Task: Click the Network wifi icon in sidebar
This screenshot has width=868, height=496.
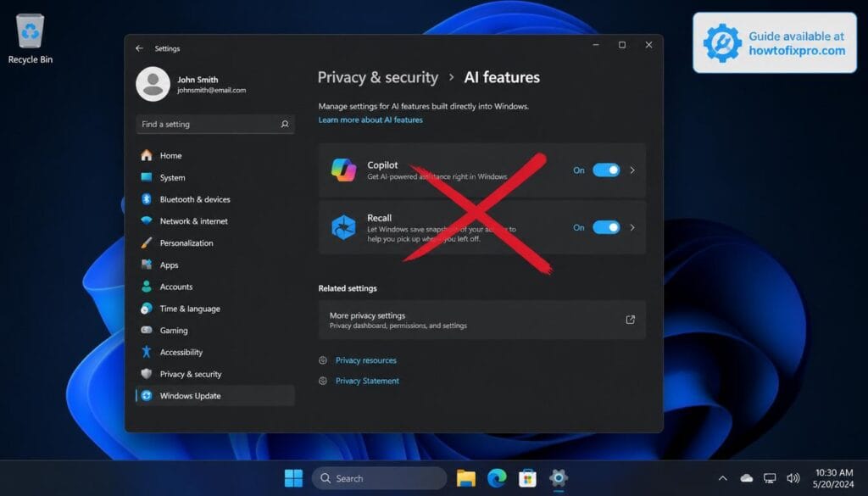Action: 146,221
